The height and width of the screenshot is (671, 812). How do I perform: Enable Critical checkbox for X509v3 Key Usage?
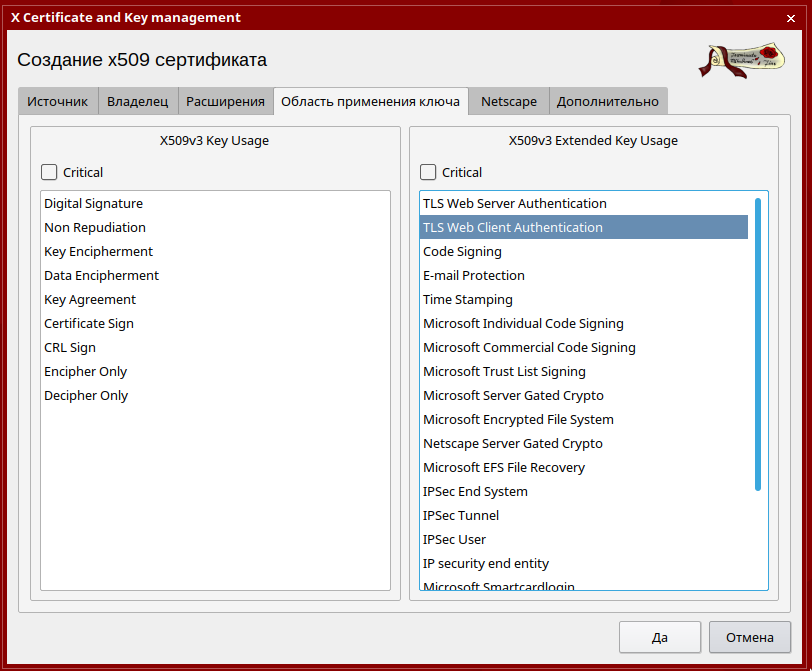coord(49,172)
